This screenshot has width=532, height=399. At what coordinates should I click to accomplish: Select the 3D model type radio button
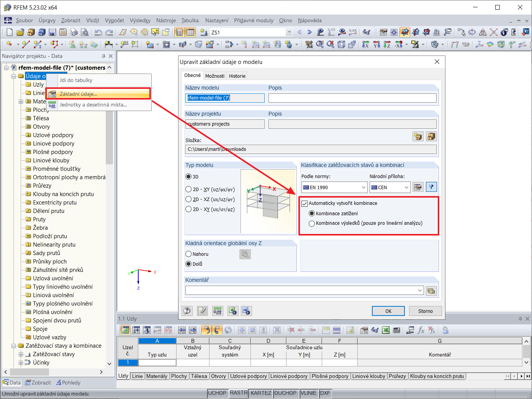tap(188, 177)
